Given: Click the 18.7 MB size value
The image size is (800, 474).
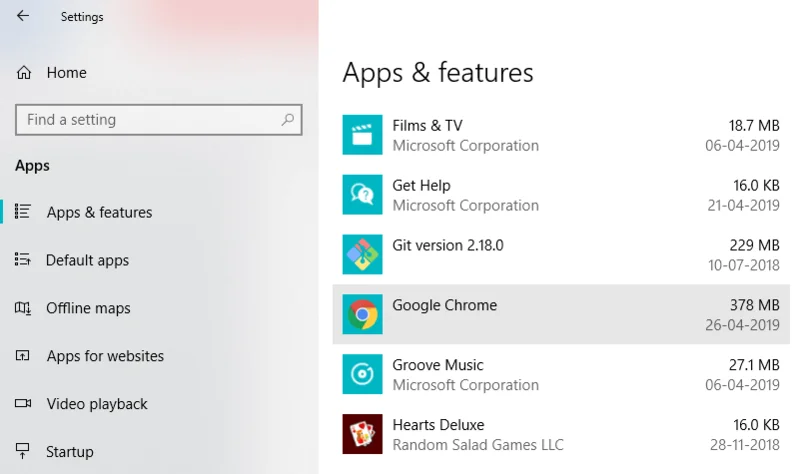Looking at the screenshot, I should 754,126.
